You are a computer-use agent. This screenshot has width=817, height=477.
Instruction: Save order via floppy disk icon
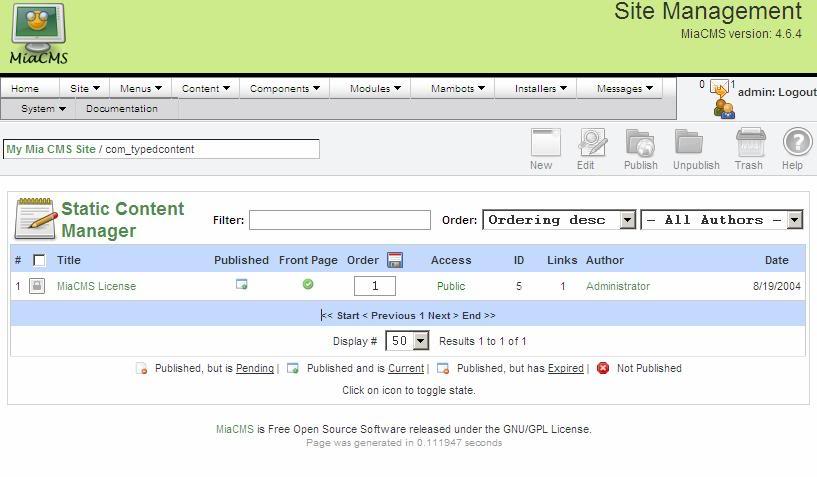tap(395, 260)
